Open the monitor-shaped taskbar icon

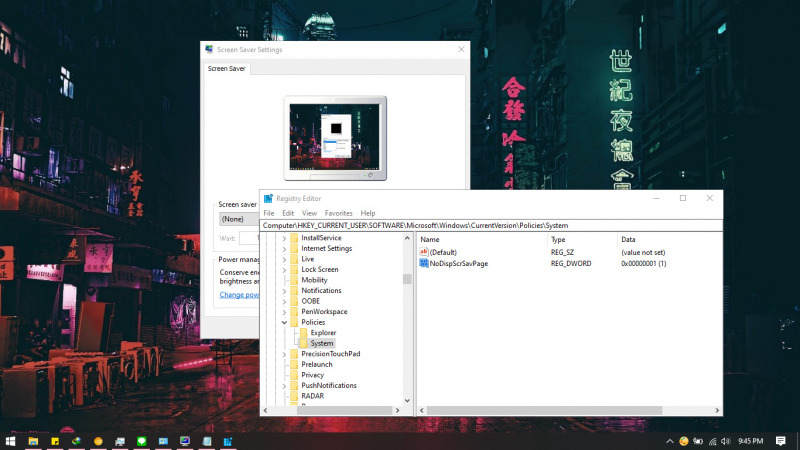point(185,441)
